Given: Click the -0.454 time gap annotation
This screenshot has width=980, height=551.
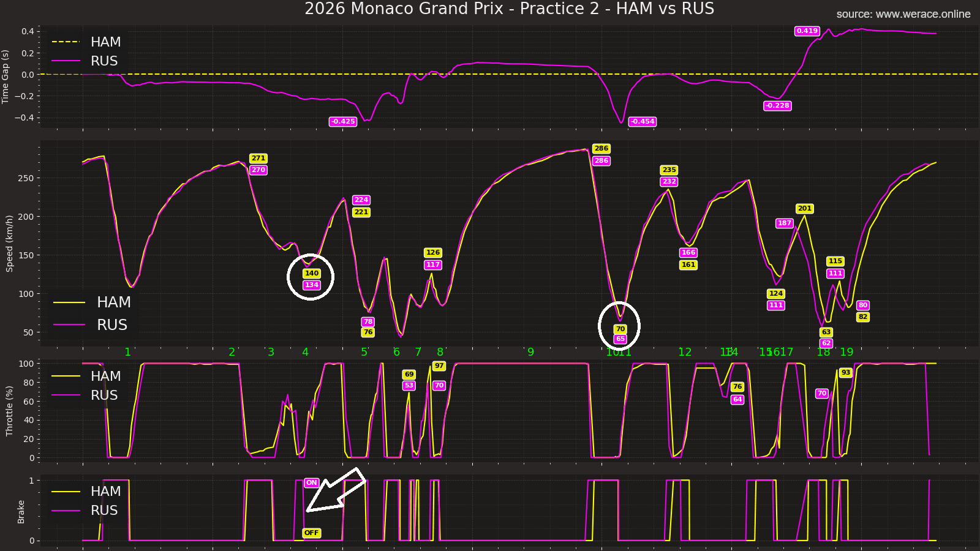Looking at the screenshot, I should tap(643, 121).
